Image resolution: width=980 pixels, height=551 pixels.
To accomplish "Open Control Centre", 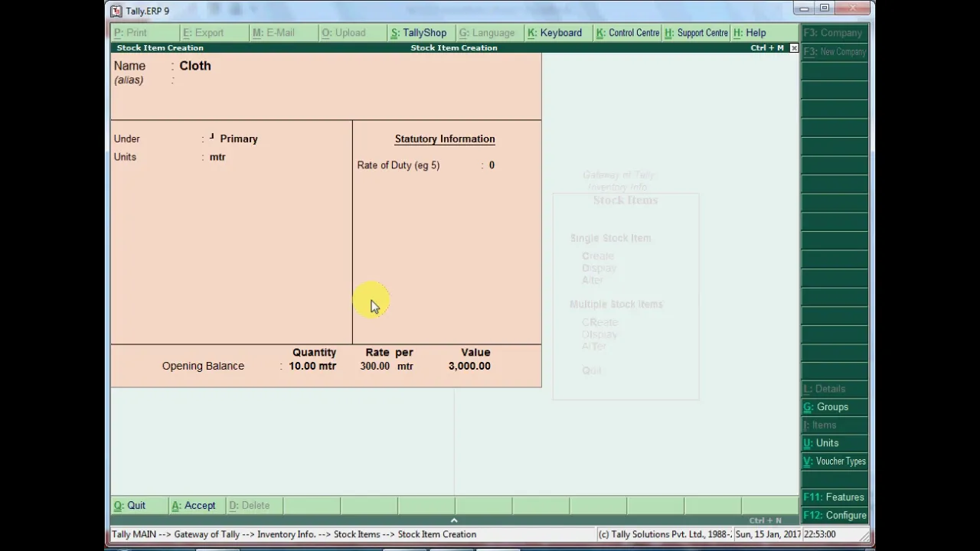I will 627,33.
